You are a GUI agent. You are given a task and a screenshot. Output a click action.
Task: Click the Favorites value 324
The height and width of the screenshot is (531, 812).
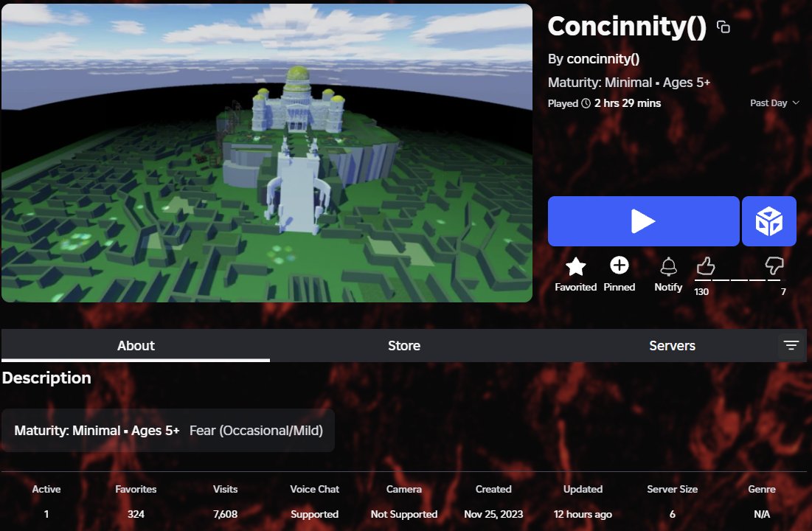[136, 515]
